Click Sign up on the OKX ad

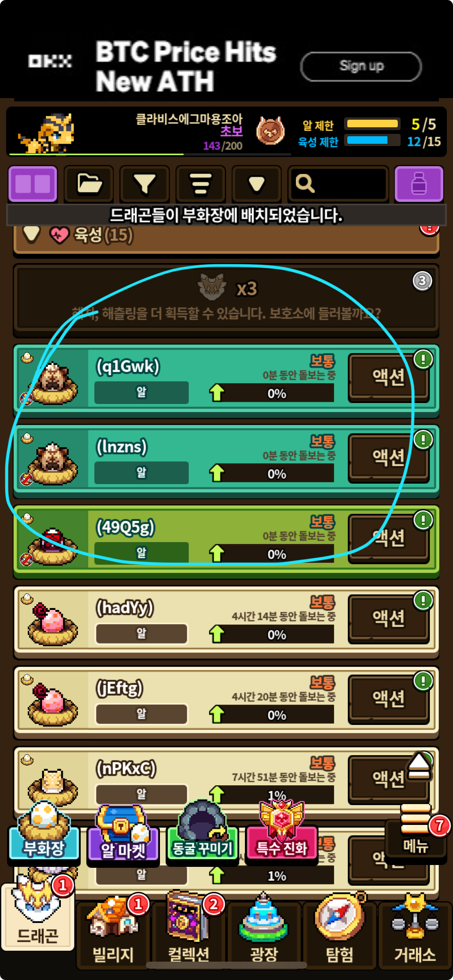(361, 66)
